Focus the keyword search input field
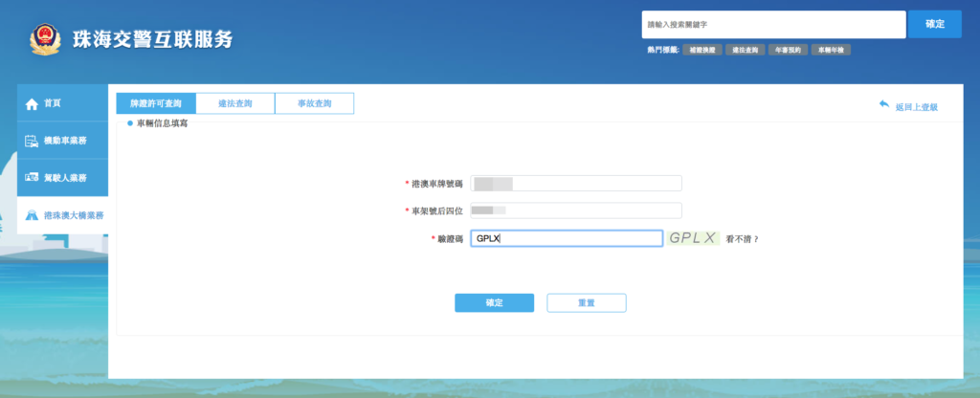The width and height of the screenshot is (980, 398). pos(771,24)
